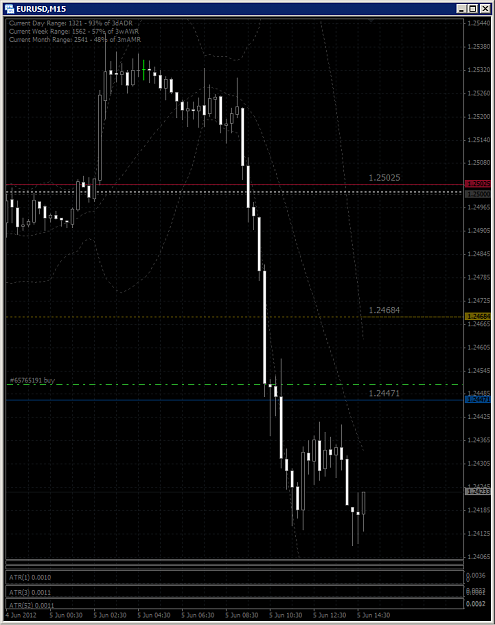Click the 1.24185 price scale value
The width and height of the screenshot is (495, 625).
point(479,510)
